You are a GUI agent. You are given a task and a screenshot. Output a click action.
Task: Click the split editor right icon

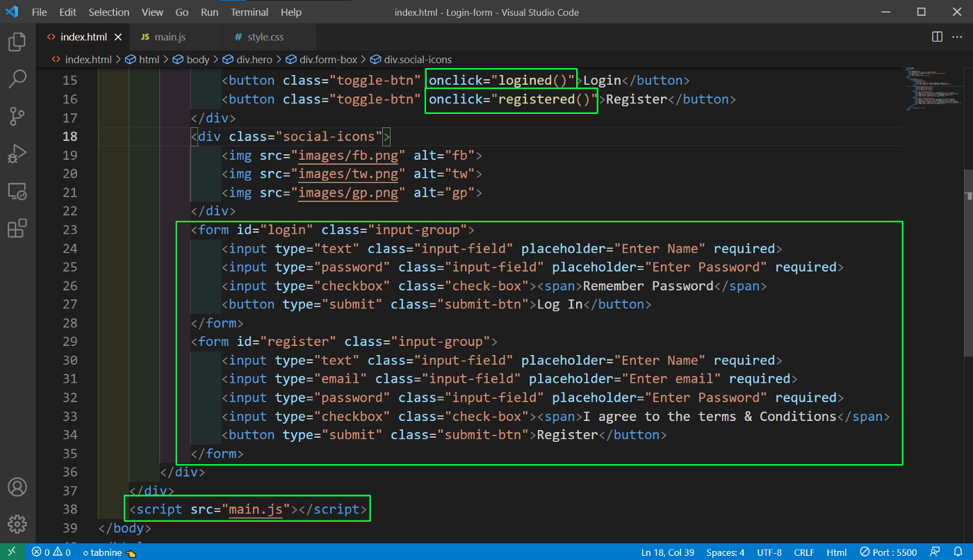(937, 37)
